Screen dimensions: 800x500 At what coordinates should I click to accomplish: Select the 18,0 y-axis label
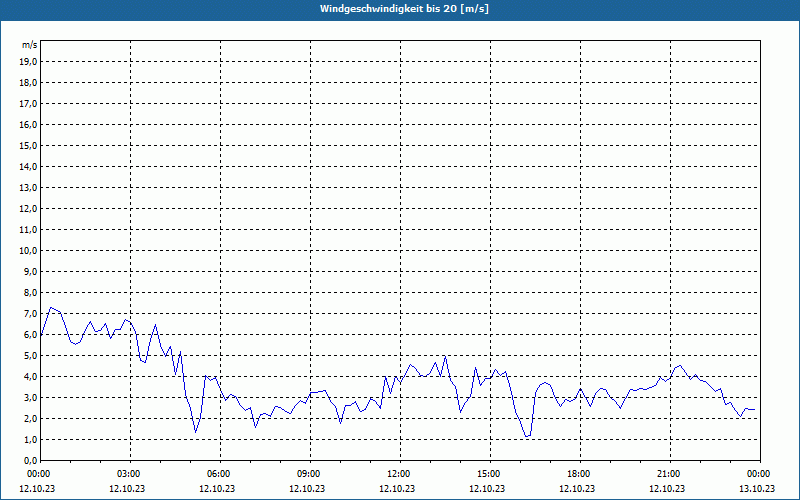point(29,83)
